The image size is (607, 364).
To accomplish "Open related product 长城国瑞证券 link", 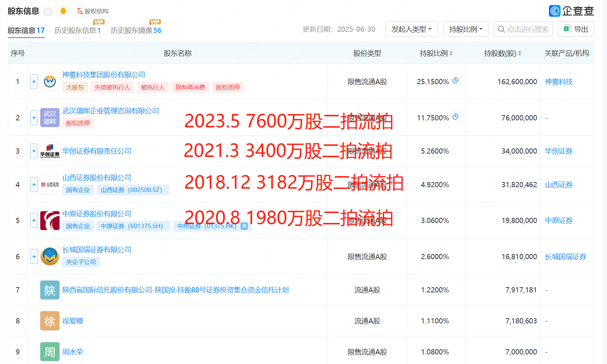I will point(566,257).
